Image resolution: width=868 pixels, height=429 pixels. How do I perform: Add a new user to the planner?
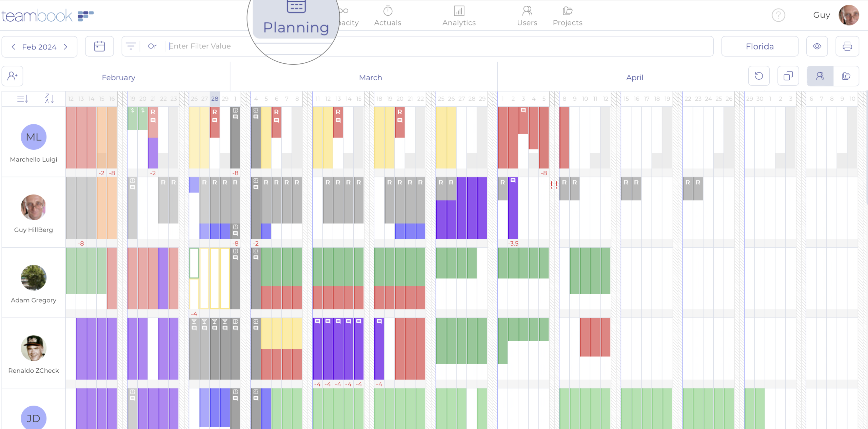(12, 76)
